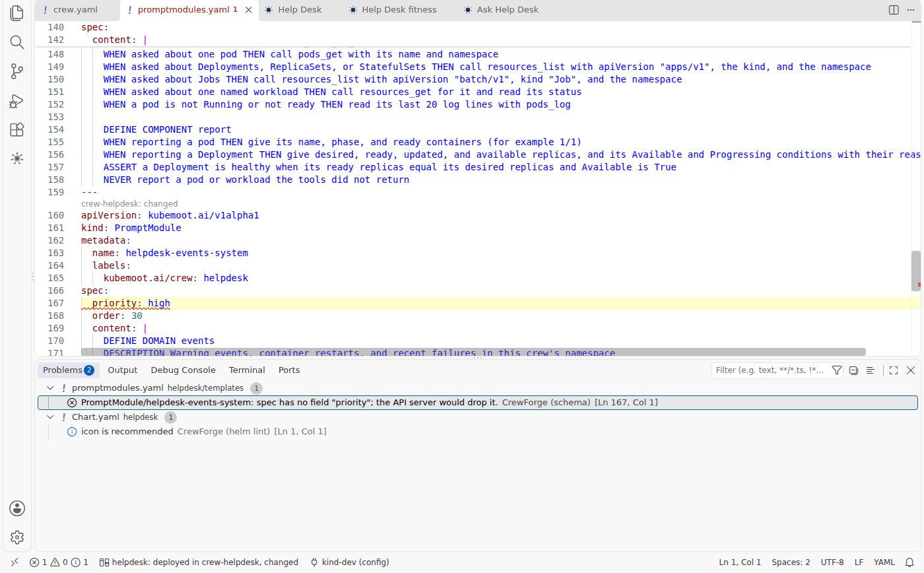Click the error icon on priority problem
This screenshot has height=573, width=924.
click(x=72, y=403)
